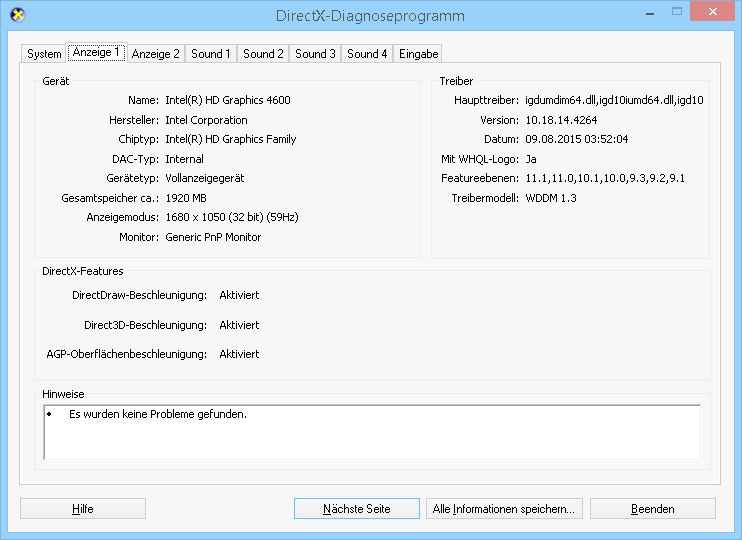Click the date '09.08.2015 03:52:04'
The image size is (742, 540).
(x=577, y=139)
